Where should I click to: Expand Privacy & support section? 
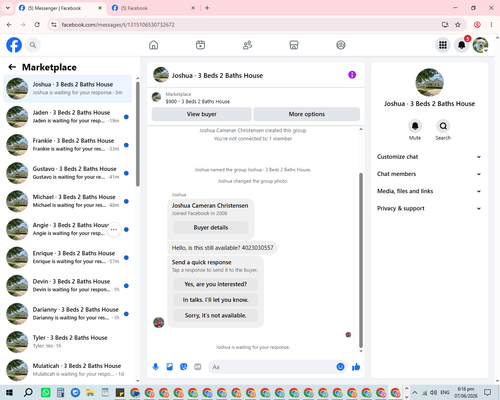click(429, 208)
